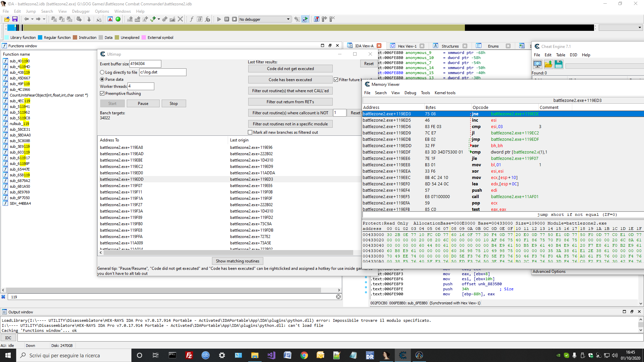The height and width of the screenshot is (362, 644).
Task: Check 'Mark all new branches as filtered out'
Action: (250, 132)
